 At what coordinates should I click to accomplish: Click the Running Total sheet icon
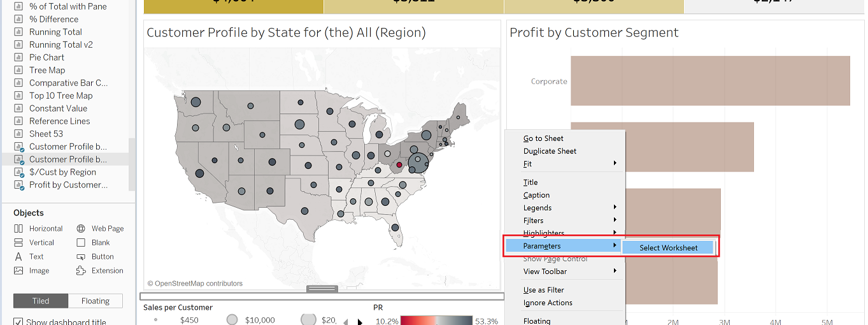(x=18, y=32)
